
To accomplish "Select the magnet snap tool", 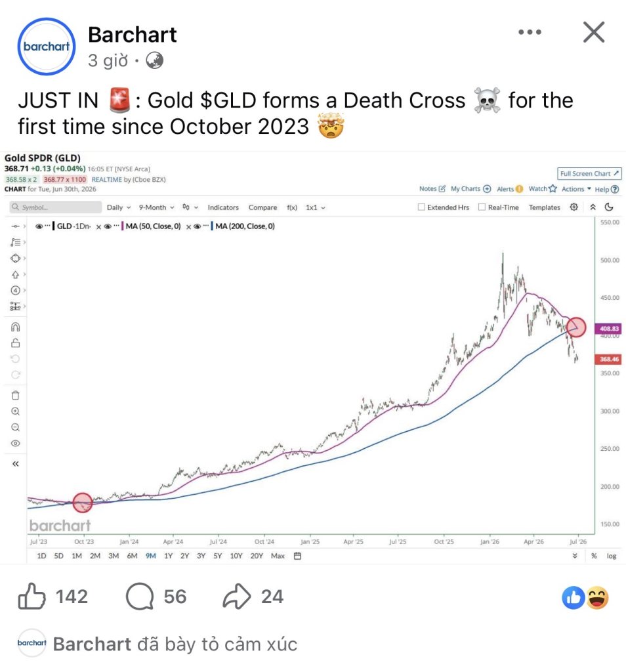I will 16,327.
